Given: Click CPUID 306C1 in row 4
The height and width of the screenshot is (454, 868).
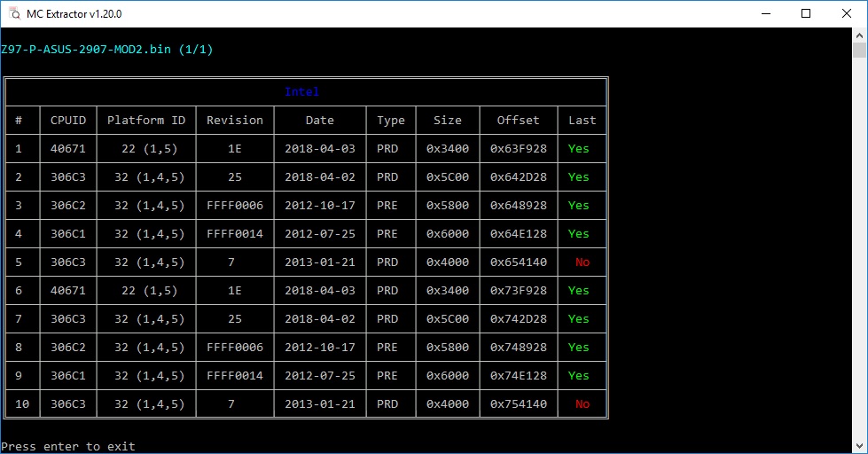Looking at the screenshot, I should click(x=68, y=233).
